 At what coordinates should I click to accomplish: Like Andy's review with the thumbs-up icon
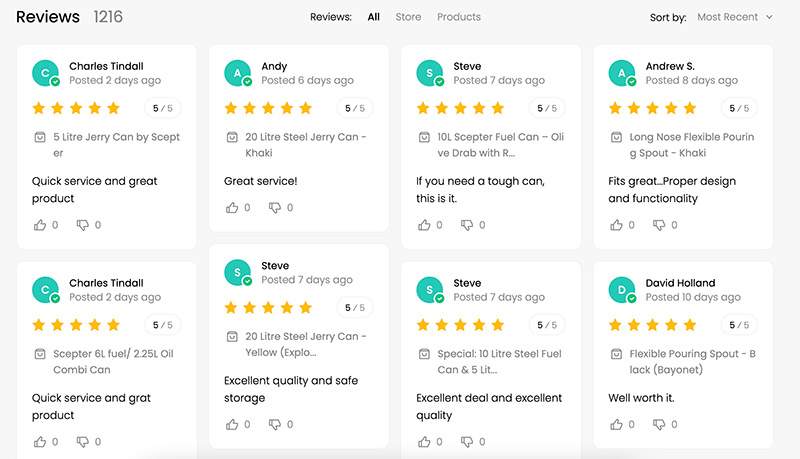(232, 208)
